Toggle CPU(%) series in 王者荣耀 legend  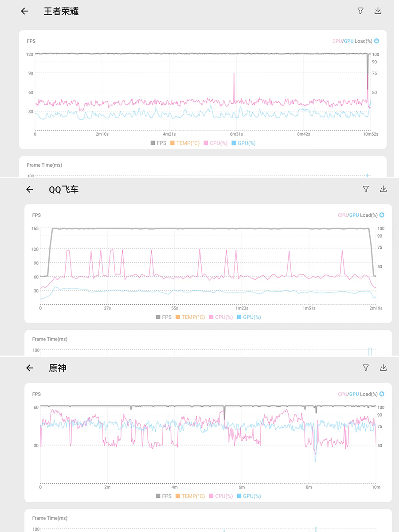215,143
